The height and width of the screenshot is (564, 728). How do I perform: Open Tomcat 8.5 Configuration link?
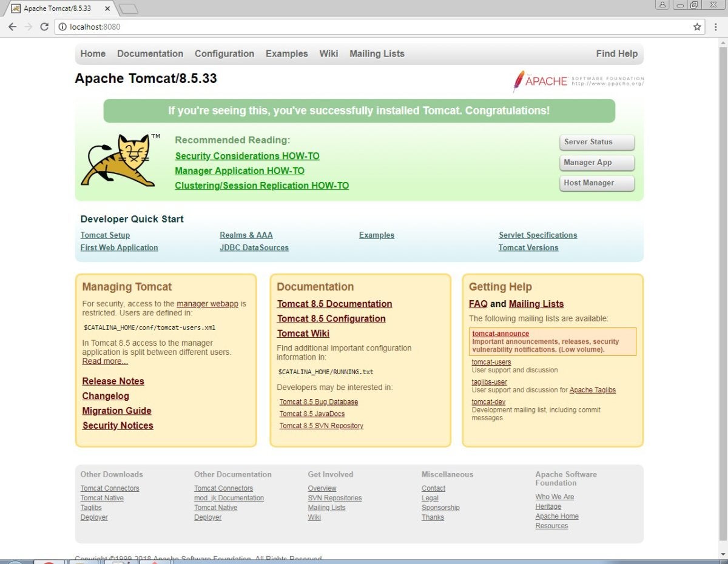tap(331, 318)
